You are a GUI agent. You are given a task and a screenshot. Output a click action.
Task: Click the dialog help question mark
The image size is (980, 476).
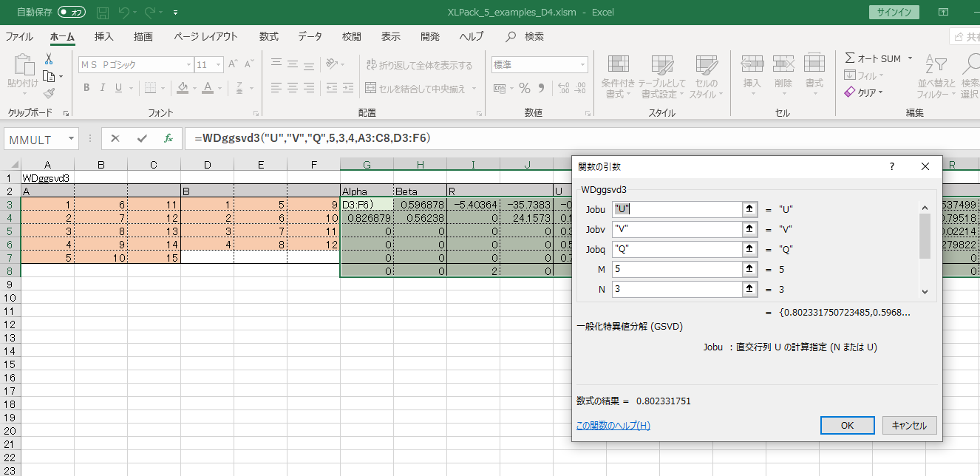pyautogui.click(x=891, y=166)
